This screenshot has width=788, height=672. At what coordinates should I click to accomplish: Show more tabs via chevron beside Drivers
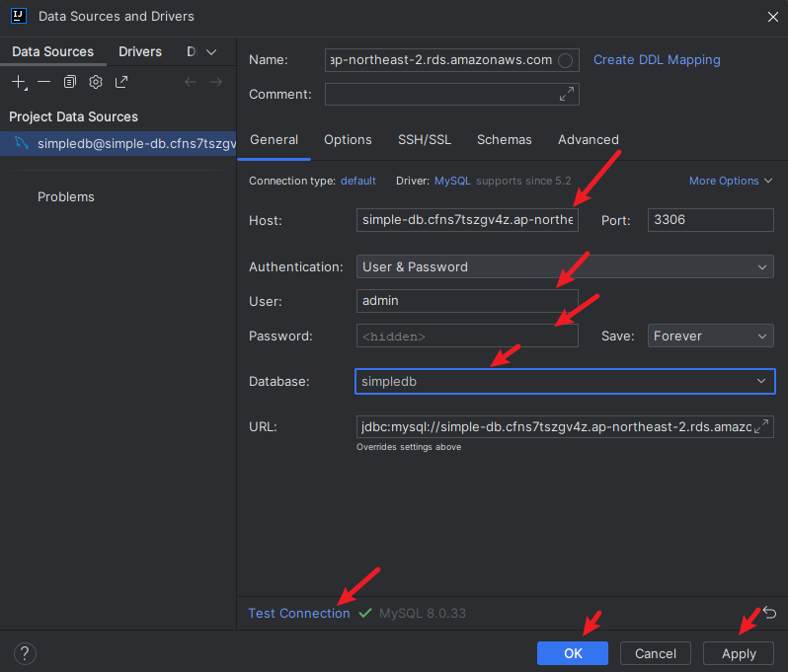(211, 51)
